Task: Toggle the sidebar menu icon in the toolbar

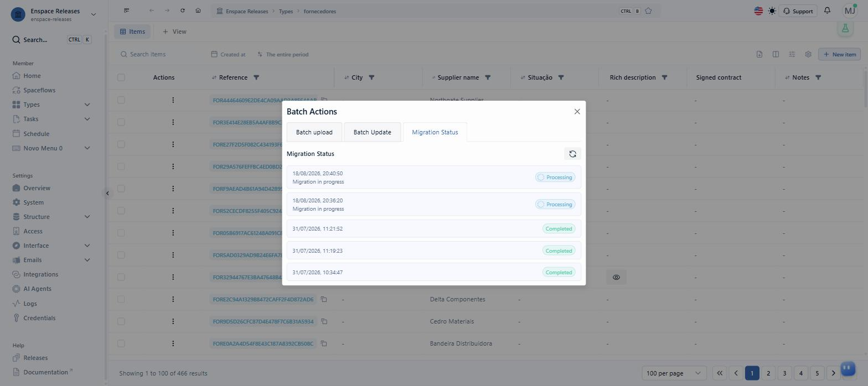Action: [x=127, y=11]
